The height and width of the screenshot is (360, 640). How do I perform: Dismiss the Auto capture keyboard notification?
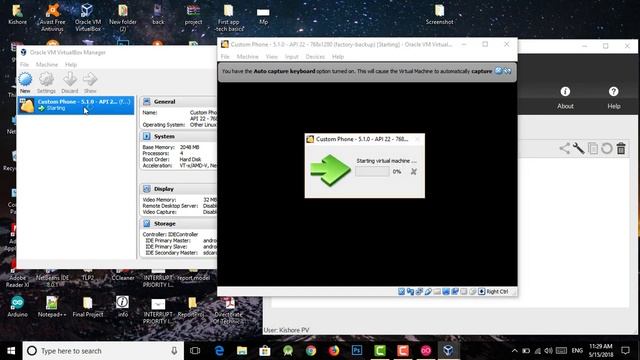pyautogui.click(x=498, y=71)
